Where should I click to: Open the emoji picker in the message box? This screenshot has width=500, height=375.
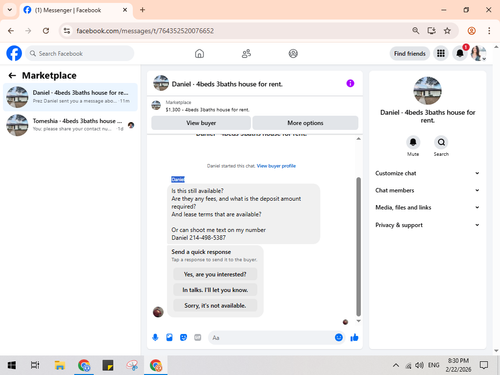tap(339, 338)
